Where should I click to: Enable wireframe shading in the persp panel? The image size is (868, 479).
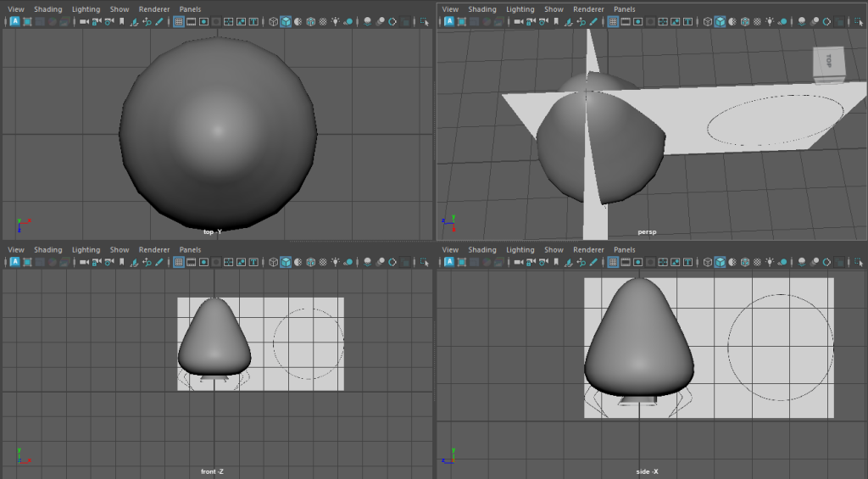point(706,22)
